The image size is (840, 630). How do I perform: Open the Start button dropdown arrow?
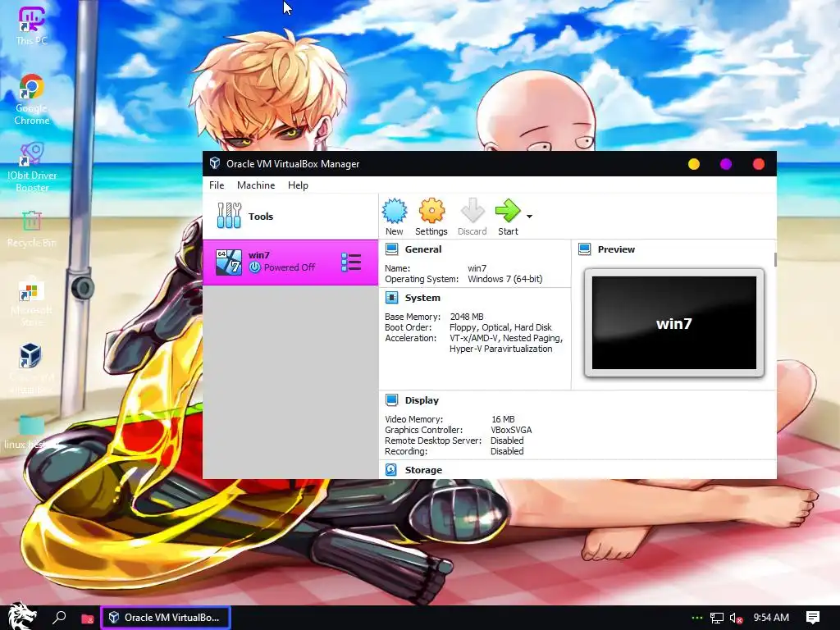[529, 217]
